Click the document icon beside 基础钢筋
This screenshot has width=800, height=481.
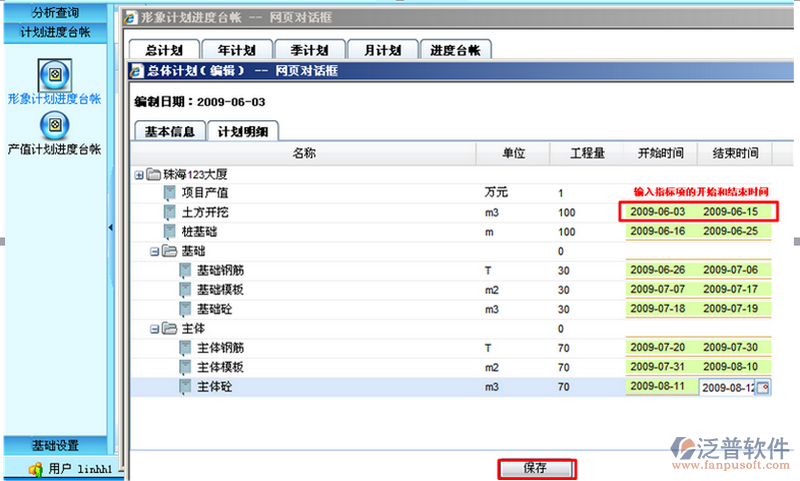click(x=185, y=270)
